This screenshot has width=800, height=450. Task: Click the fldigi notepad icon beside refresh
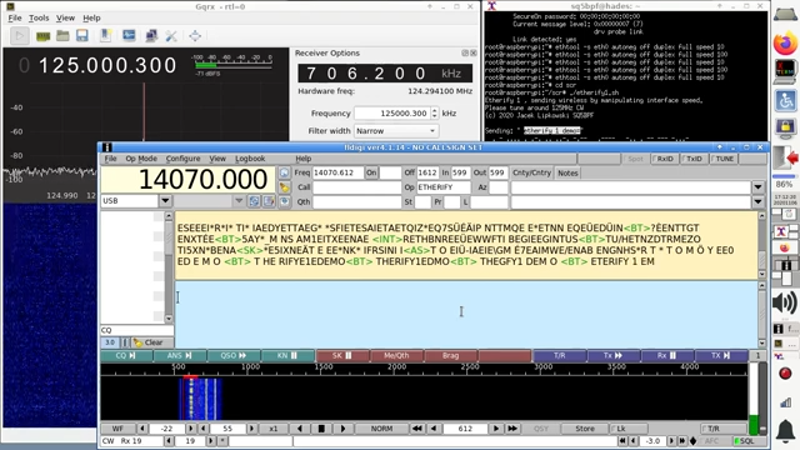click(268, 201)
